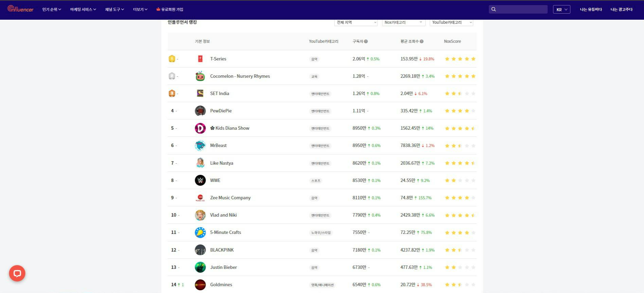The image size is (644, 293).
Task: Click the 구독자 column header
Action: [358, 41]
